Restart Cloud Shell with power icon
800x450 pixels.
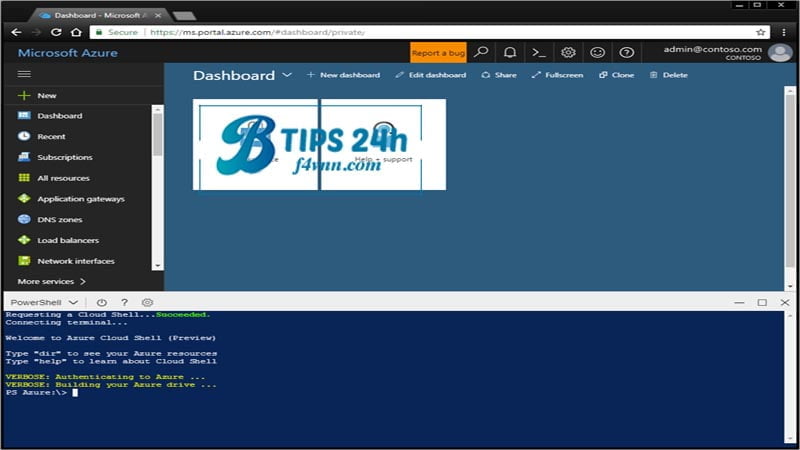pos(102,303)
